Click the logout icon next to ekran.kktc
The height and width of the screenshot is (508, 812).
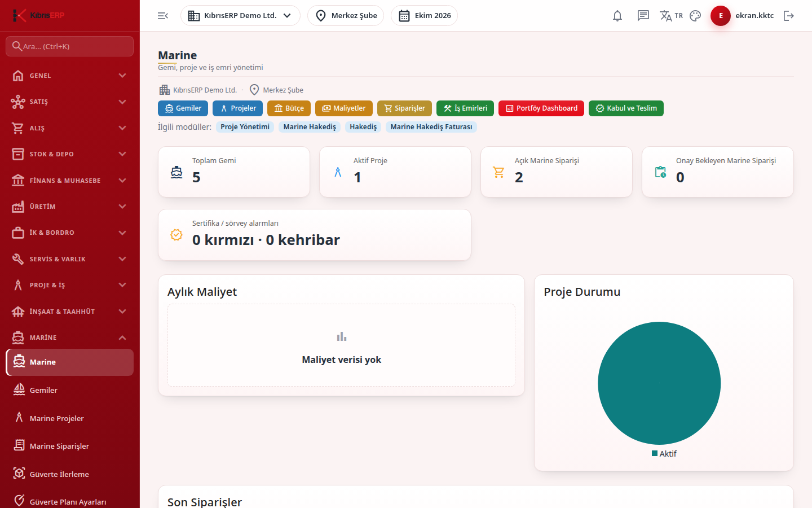coord(789,16)
